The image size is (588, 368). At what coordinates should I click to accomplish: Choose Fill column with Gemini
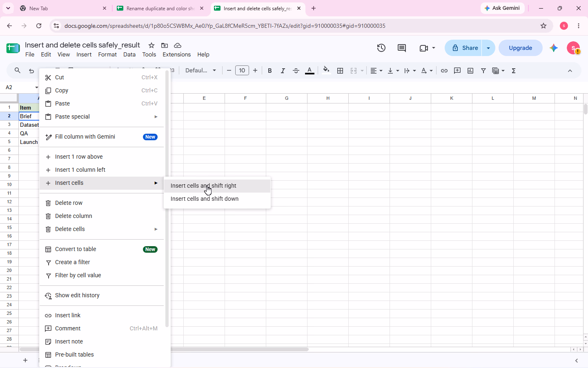(102, 137)
